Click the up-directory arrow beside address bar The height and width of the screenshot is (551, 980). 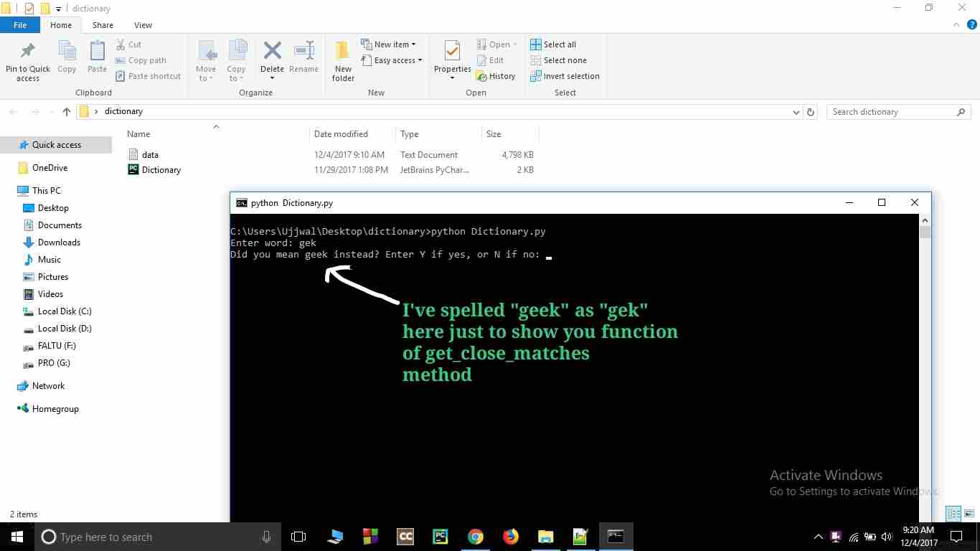coord(67,112)
